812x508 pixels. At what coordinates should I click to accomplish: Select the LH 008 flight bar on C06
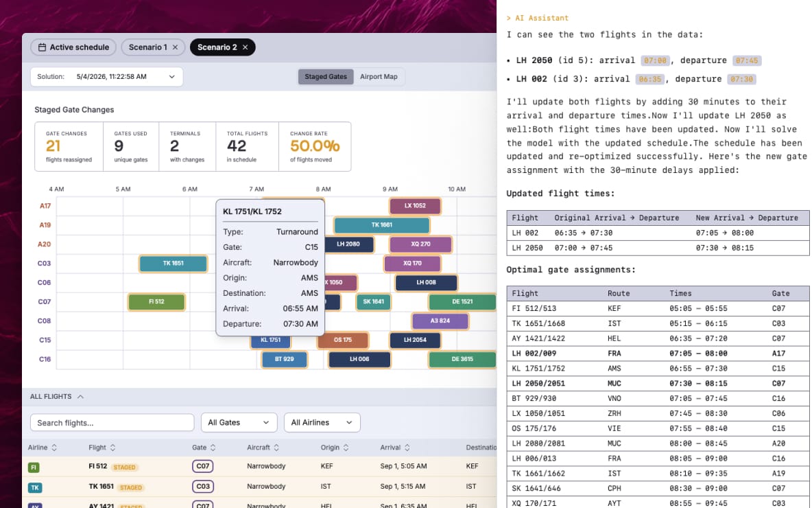pos(426,283)
